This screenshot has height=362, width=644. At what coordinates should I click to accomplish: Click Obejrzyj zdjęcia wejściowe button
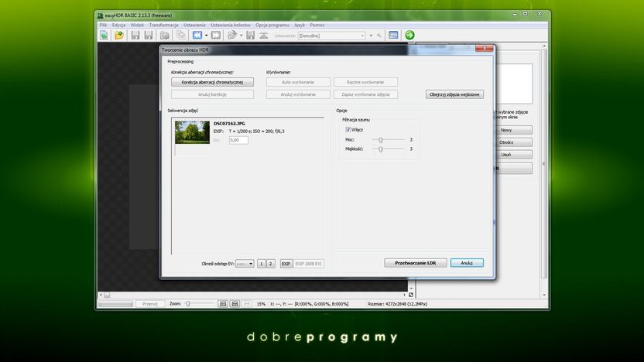(454, 94)
